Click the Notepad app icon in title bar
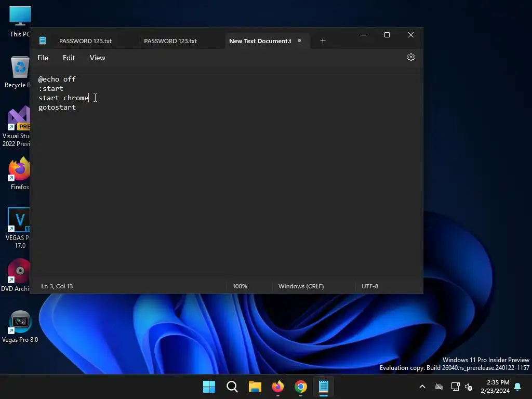The height and width of the screenshot is (399, 532). coord(43,41)
